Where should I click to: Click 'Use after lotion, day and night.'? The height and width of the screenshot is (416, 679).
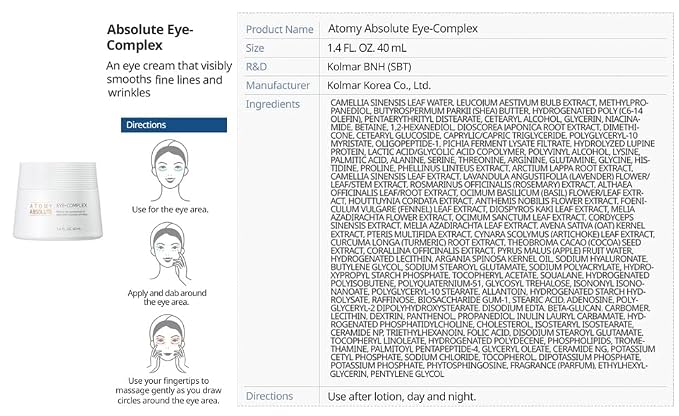click(x=401, y=397)
